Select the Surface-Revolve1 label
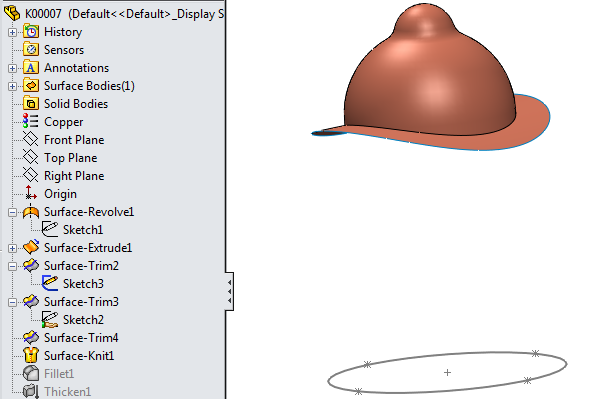610x399 pixels. (89, 212)
